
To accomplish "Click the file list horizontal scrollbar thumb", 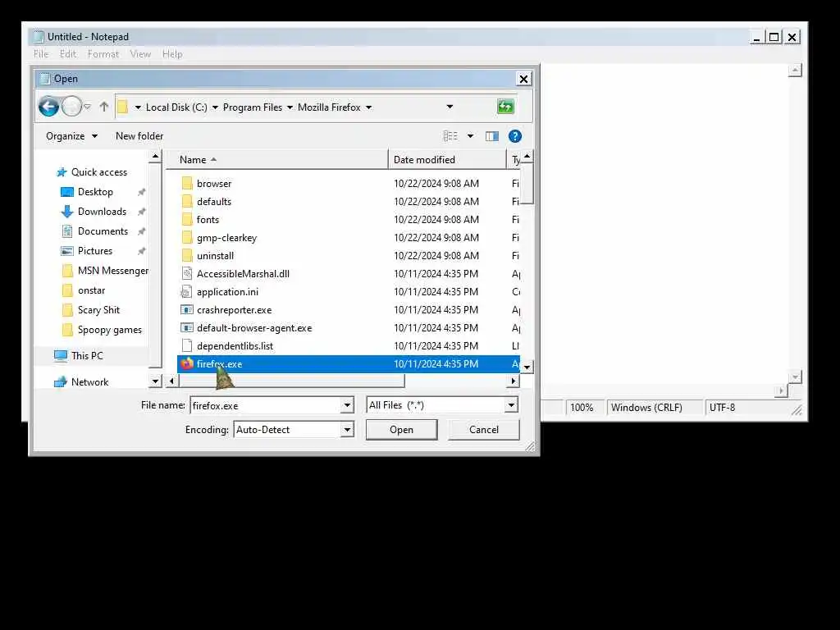I will [x=291, y=381].
